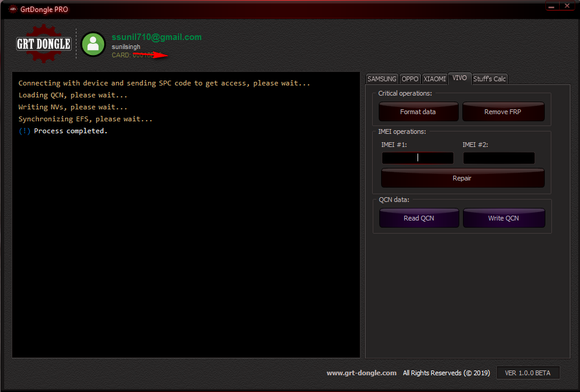The width and height of the screenshot is (580, 392).
Task: Click the GrtDongle PRO title bar icon
Action: (13, 9)
